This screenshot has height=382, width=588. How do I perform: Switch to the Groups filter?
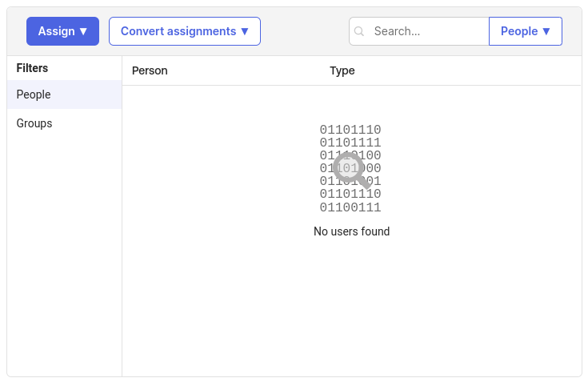click(34, 123)
